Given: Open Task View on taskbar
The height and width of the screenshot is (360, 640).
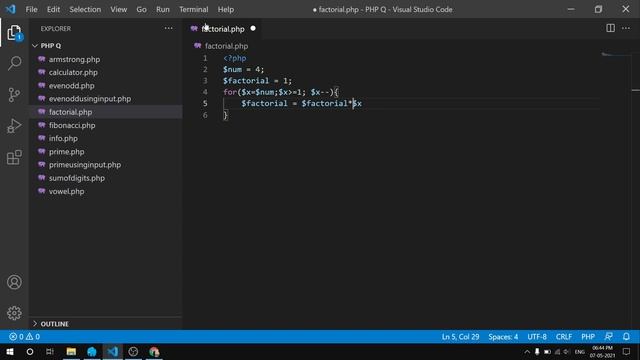Looking at the screenshot, I should [50, 352].
